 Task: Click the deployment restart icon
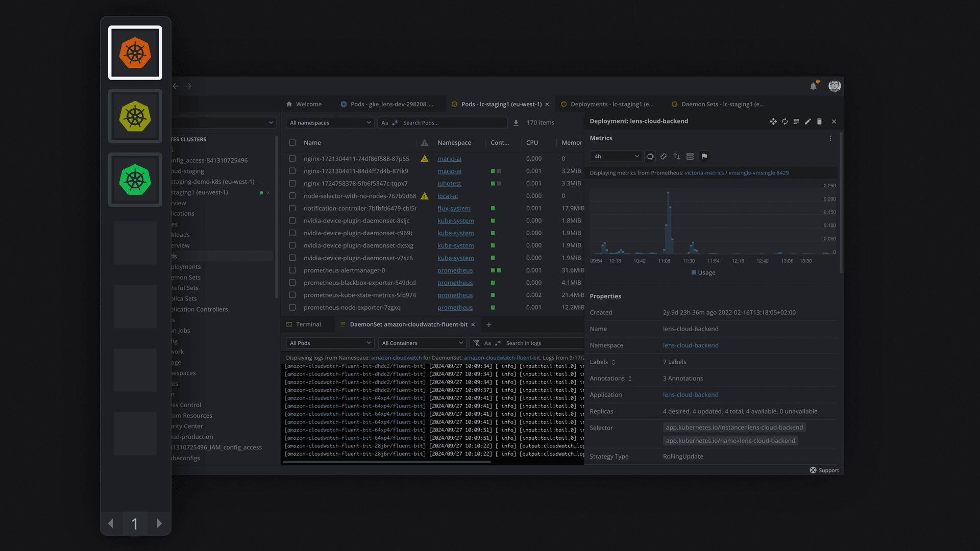pyautogui.click(x=785, y=121)
